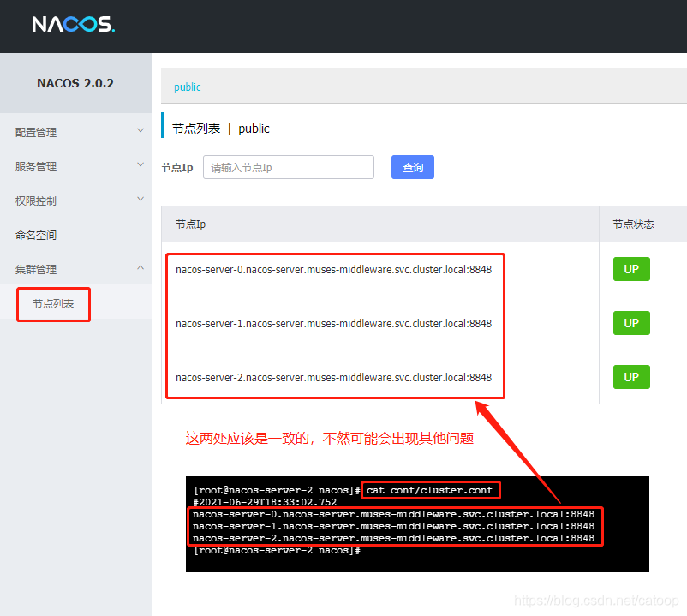687x616 pixels.
Task: Expand the 服务管理 menu chevron
Action: coord(140,164)
